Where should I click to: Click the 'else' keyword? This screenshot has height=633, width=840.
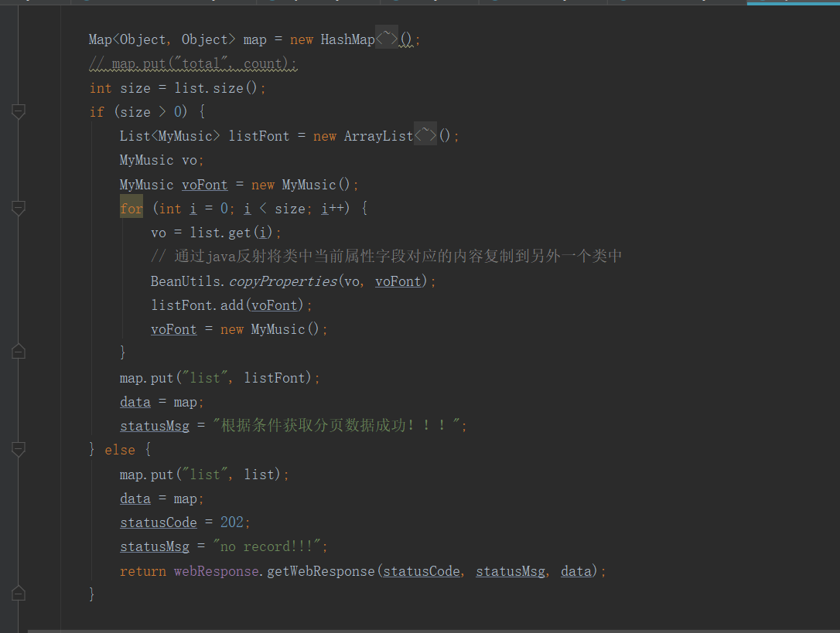[120, 450]
